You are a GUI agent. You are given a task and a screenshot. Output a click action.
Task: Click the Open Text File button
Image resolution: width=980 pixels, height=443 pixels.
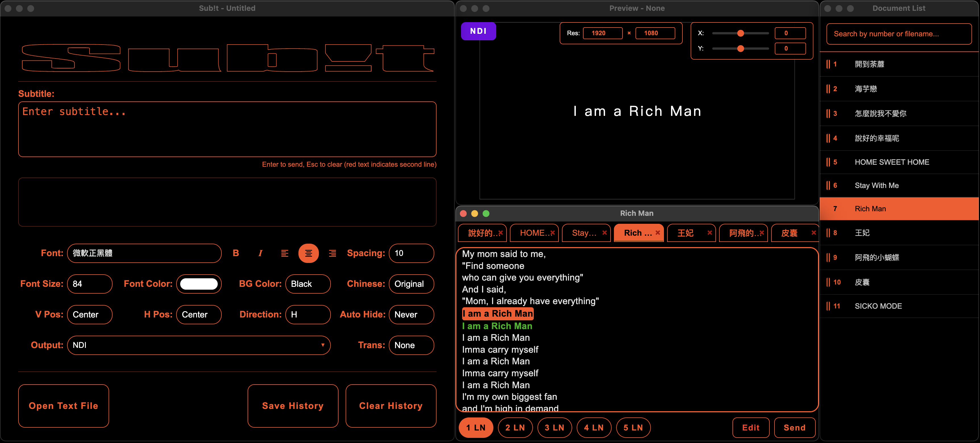tap(64, 406)
